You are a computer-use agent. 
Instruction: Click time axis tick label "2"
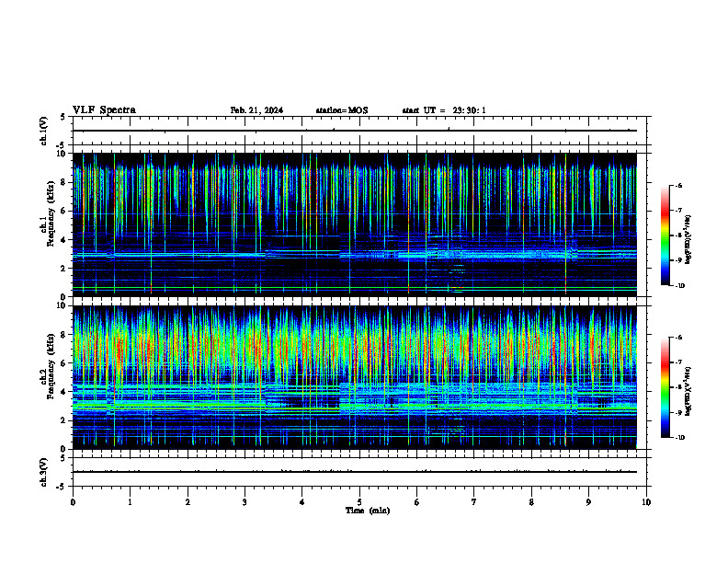click(x=188, y=502)
